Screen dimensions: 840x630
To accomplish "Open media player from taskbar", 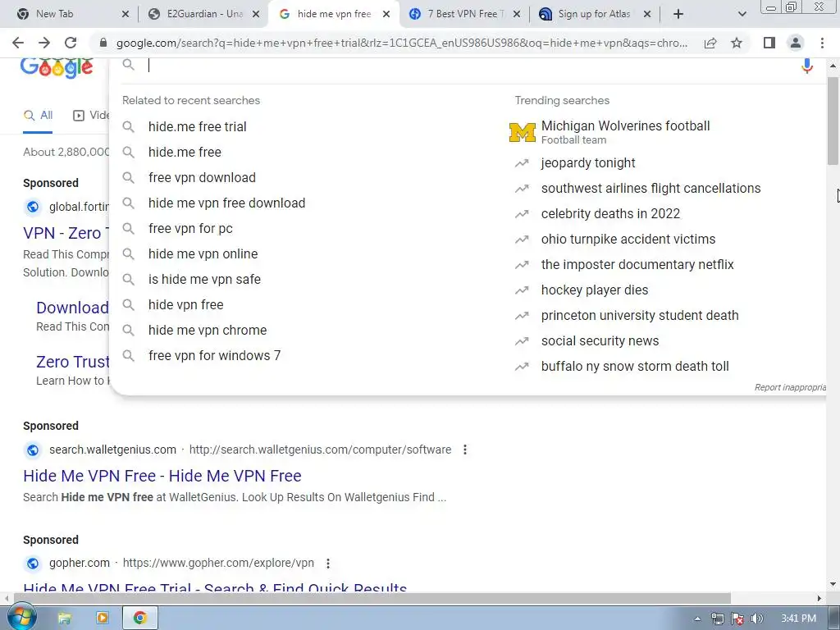I will tap(102, 619).
